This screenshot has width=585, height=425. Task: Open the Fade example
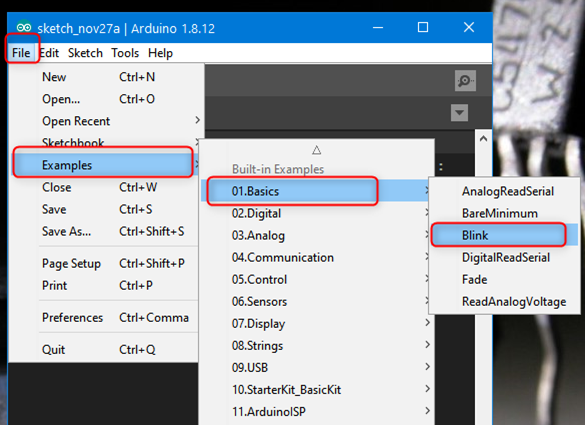[504, 279]
